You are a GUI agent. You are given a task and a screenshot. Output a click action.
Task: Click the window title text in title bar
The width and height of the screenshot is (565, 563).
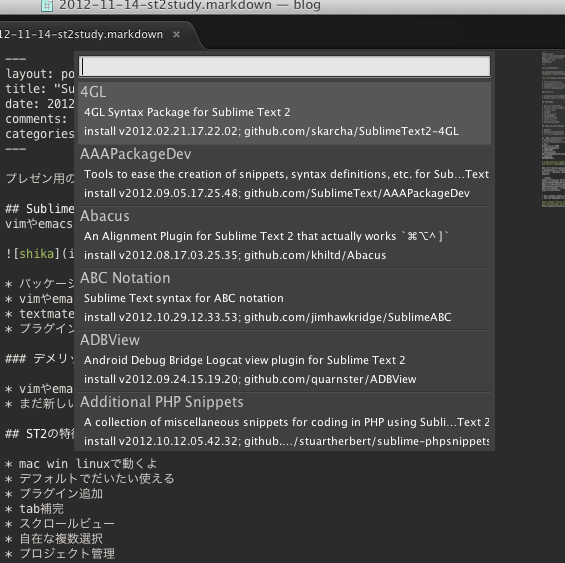pos(190,5)
